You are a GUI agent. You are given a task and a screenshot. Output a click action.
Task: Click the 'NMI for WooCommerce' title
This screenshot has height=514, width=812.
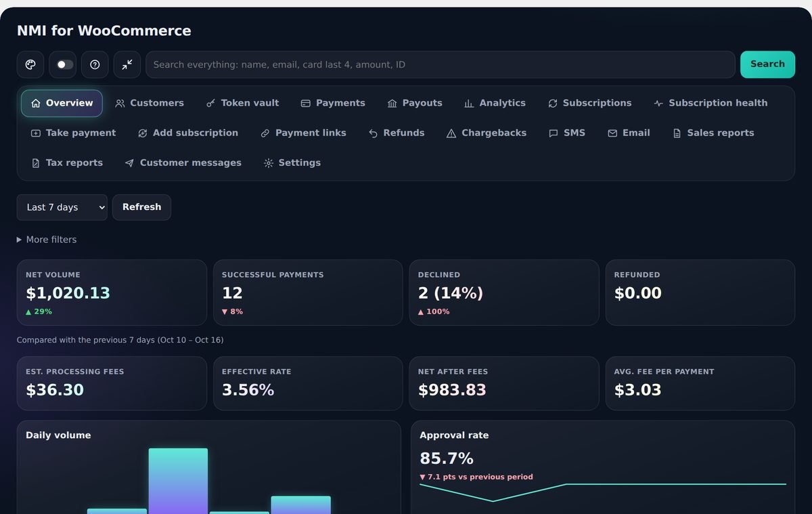(104, 30)
